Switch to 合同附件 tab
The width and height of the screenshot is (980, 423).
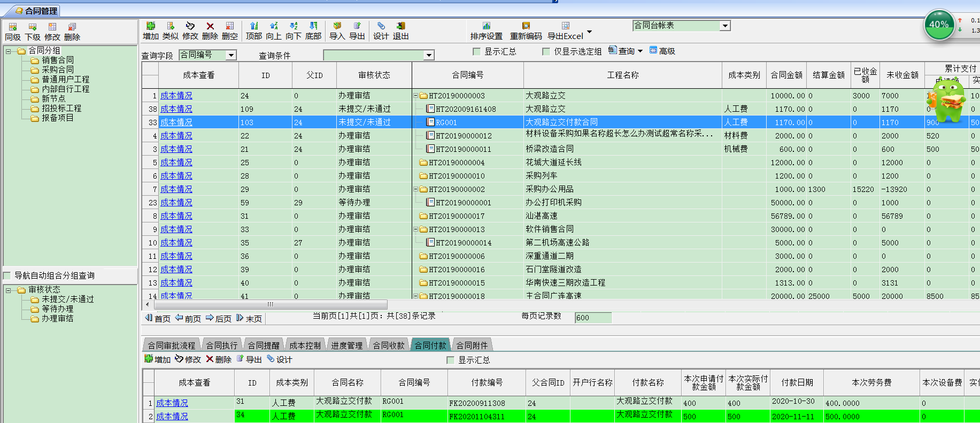pyautogui.click(x=472, y=345)
